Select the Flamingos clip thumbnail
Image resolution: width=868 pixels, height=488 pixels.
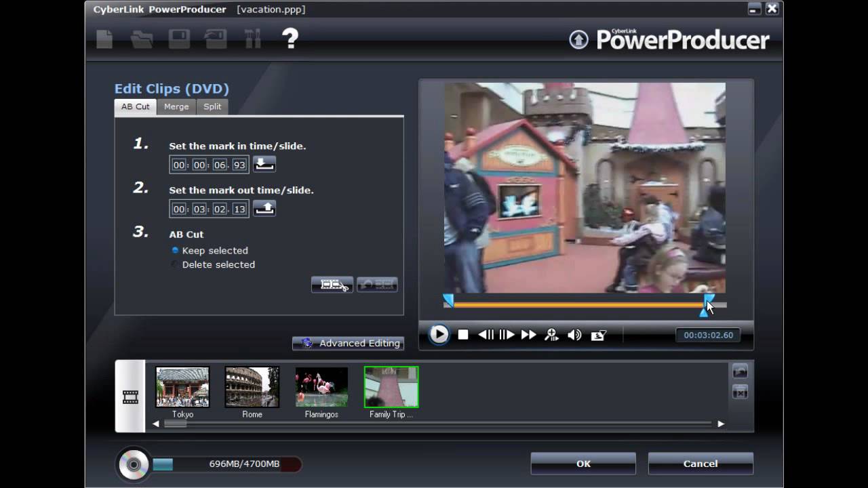(x=321, y=387)
